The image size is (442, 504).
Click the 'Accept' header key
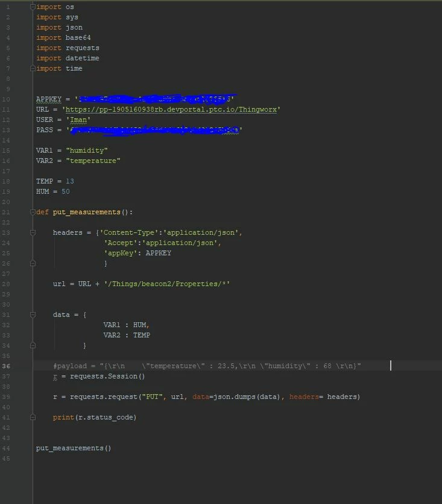(121, 243)
